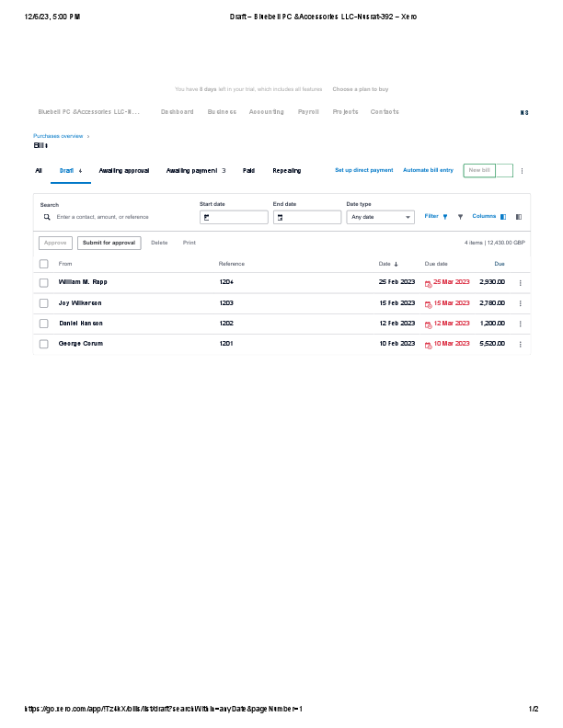Image resolution: width=563 pixels, height=728 pixels.
Task: Click the overdue calendar icon beside 12 Mar 2023
Action: click(429, 324)
